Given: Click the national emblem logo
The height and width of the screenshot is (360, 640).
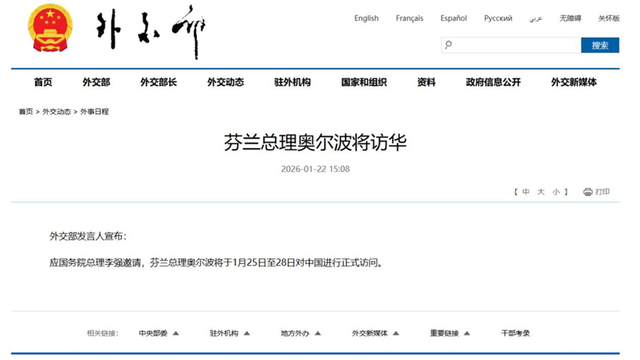Looking at the screenshot, I should 50,28.
